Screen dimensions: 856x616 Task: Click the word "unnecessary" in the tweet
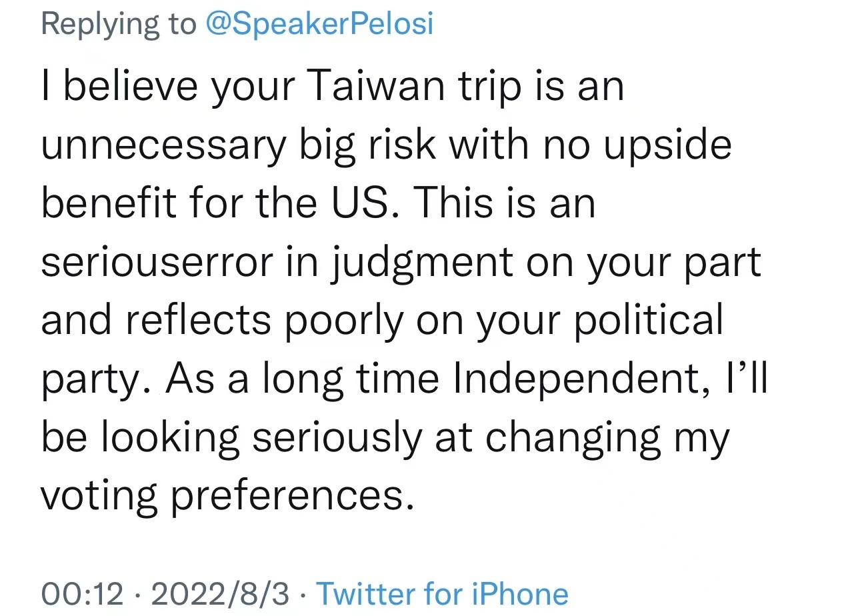click(163, 145)
